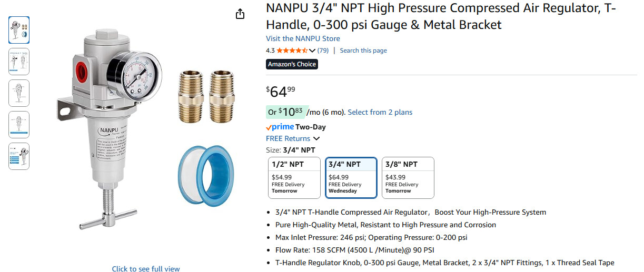Select the fourth product thumbnail
Screen dimensions: 644x272
[19, 125]
